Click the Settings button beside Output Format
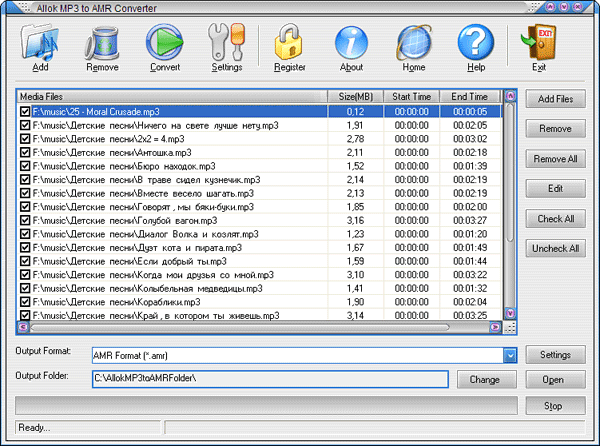600x446 pixels. coord(555,355)
